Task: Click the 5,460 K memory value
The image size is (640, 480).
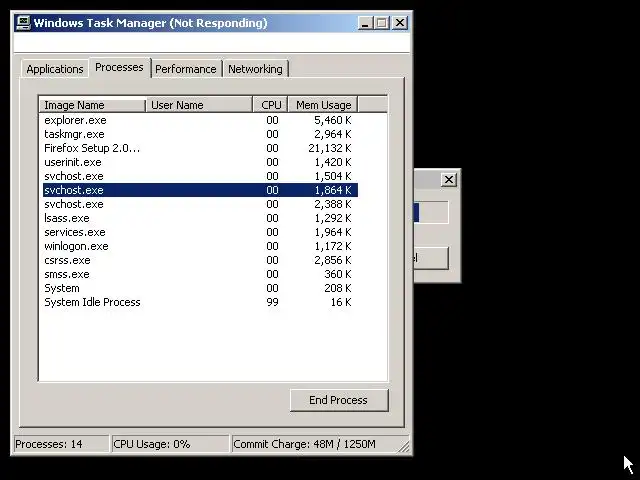Action: tap(333, 120)
